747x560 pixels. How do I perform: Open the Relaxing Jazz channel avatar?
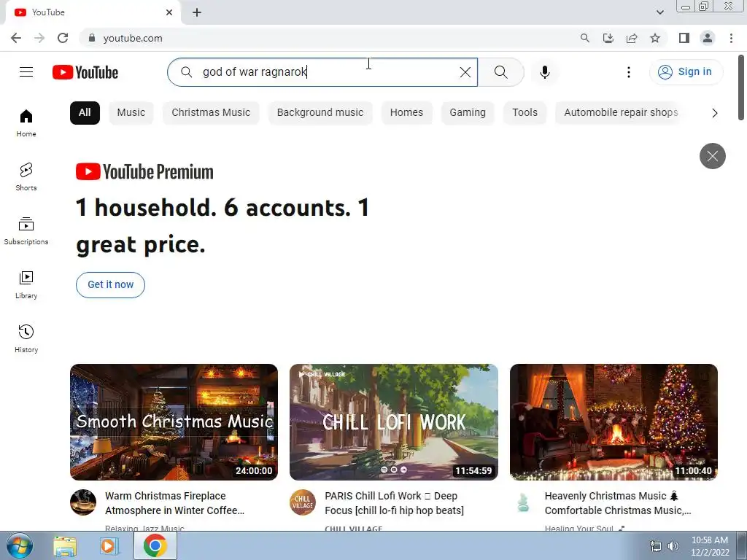(83, 502)
